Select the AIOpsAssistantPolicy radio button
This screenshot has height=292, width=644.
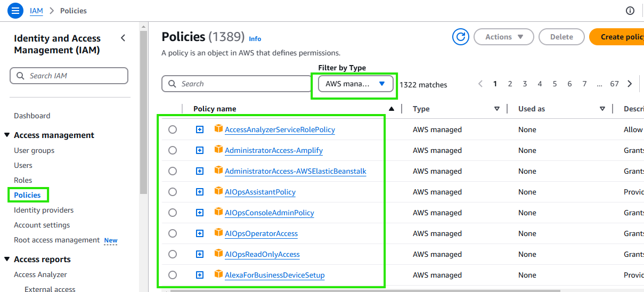173,192
